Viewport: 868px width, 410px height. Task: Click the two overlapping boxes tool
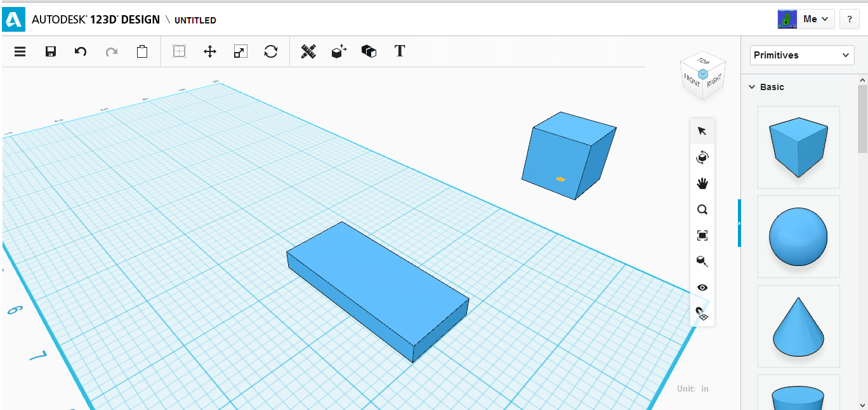tap(369, 51)
